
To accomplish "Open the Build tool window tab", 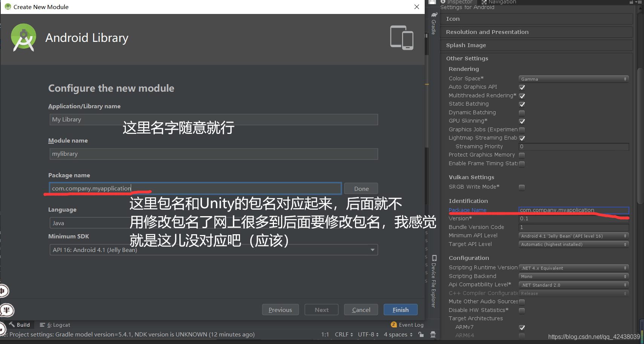I will pyautogui.click(x=19, y=325).
